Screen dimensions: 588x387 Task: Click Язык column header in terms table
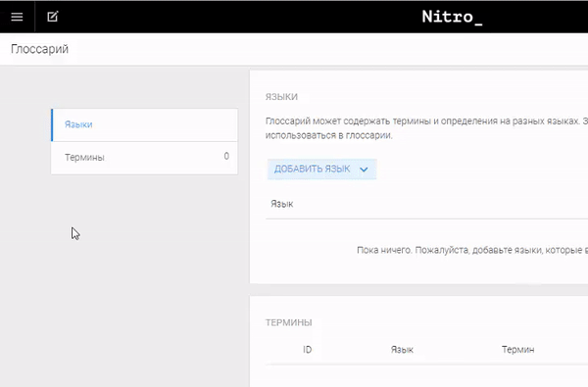402,350
